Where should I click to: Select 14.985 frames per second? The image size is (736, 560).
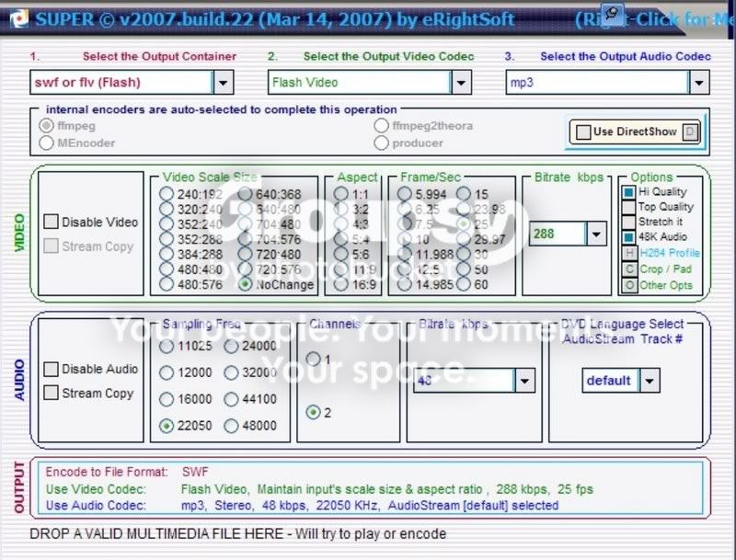[x=405, y=284]
